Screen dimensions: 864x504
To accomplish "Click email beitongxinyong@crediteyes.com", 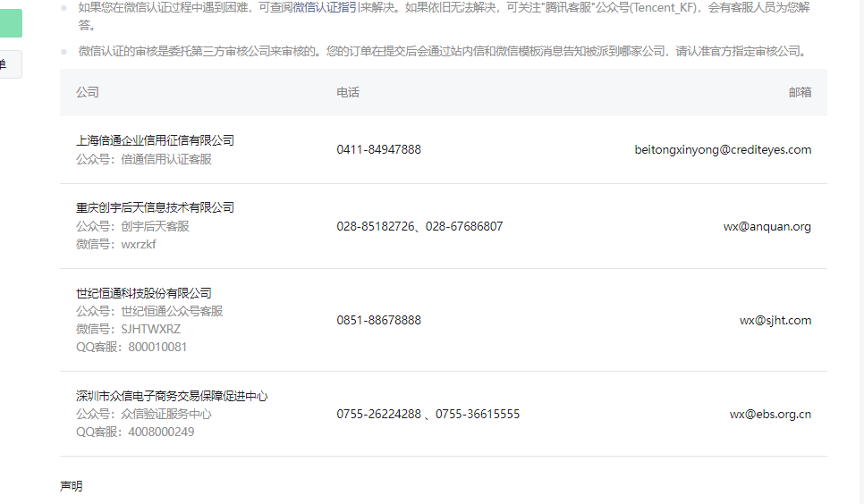I will click(x=723, y=150).
